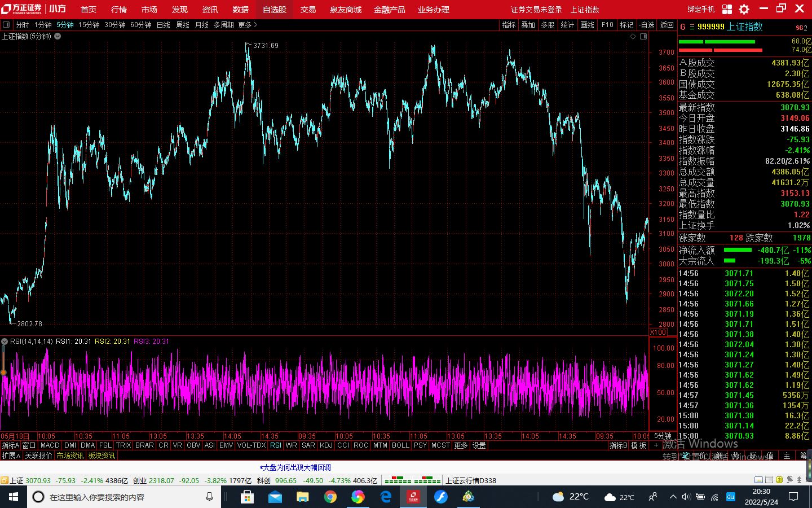Open the 交易 menu

point(308,10)
